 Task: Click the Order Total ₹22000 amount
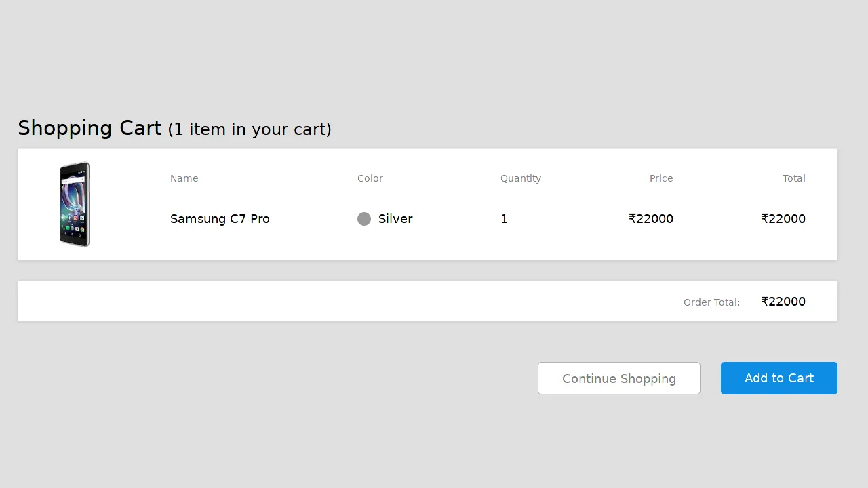pos(783,301)
